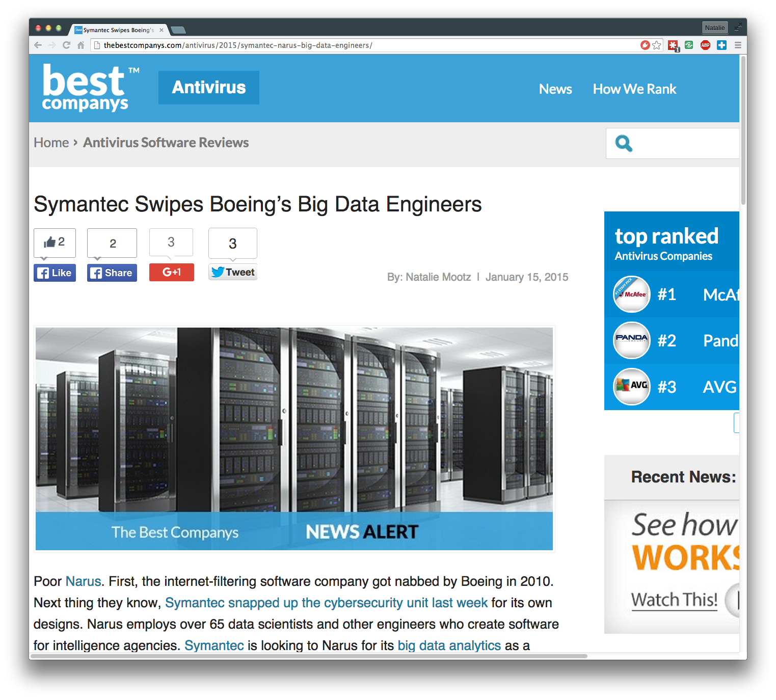This screenshot has height=700, width=776.
Task: Reload the page with the refresh icon
Action: [x=66, y=45]
